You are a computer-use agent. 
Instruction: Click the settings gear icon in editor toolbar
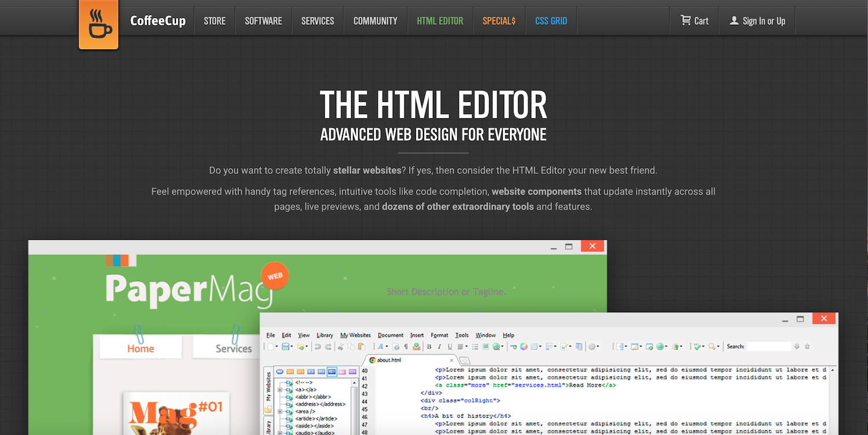click(592, 346)
